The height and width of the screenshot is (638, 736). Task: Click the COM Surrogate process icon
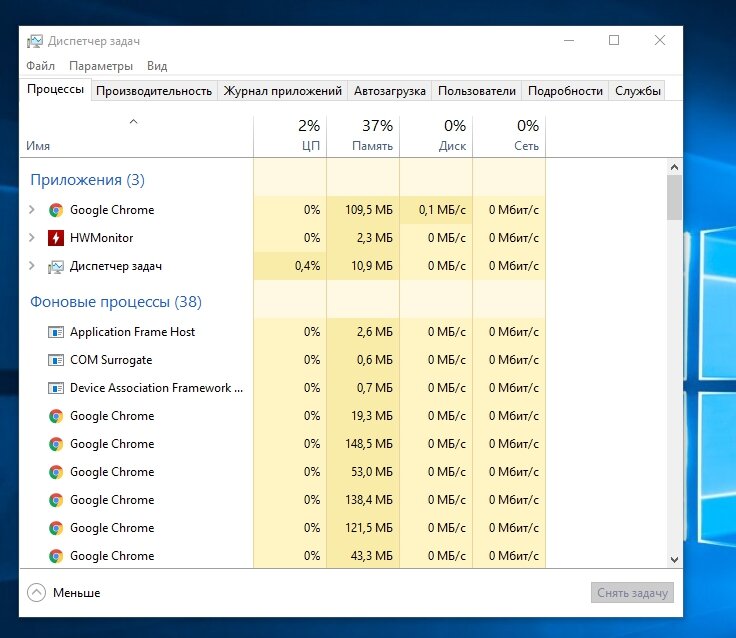pyautogui.click(x=56, y=360)
